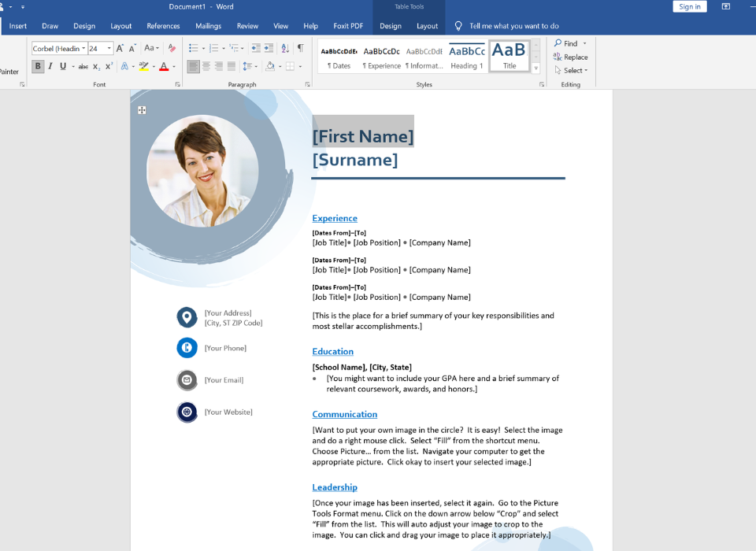
Task: Click the line and paragraph spacing icon
Action: coord(247,67)
